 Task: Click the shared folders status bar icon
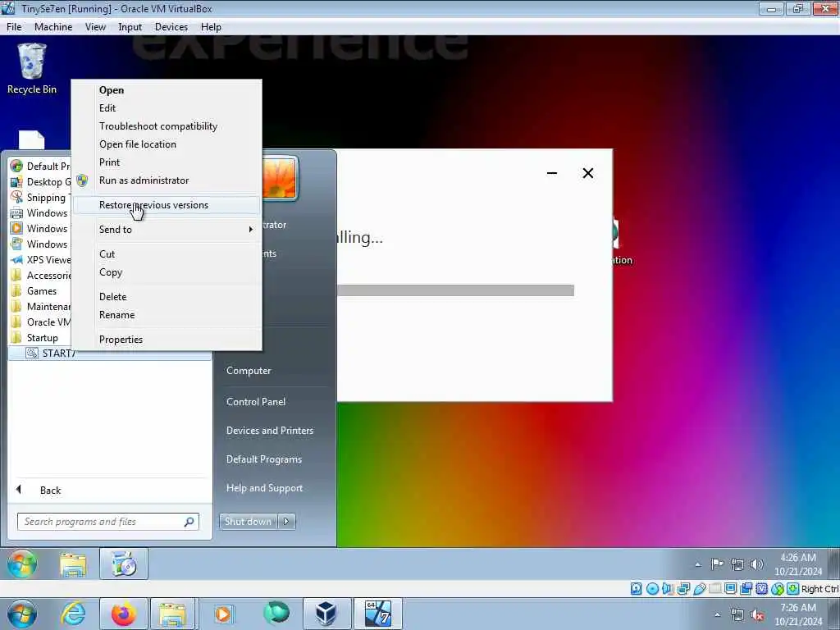(x=714, y=589)
